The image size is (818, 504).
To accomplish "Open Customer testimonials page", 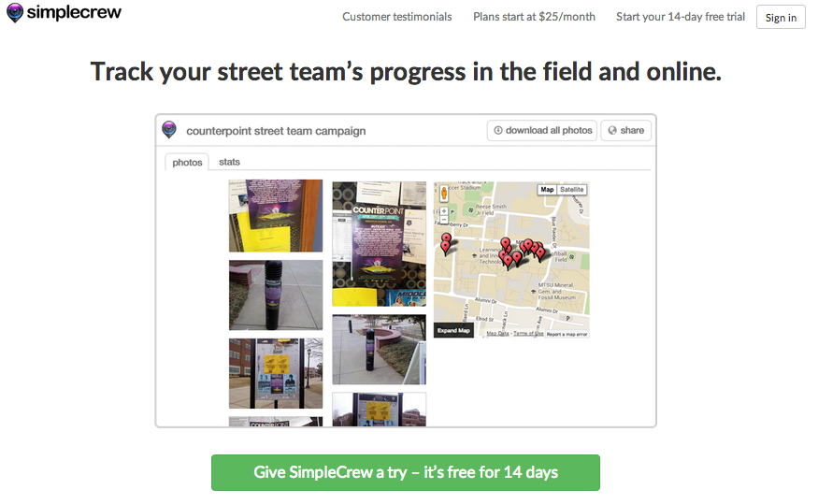I will click(397, 17).
